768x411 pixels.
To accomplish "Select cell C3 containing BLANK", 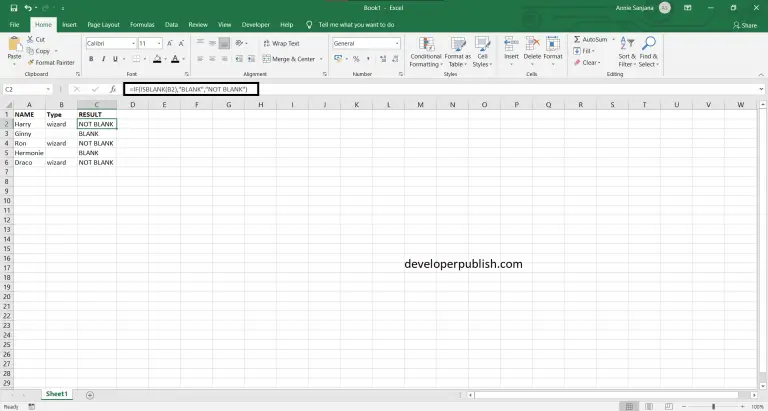I will click(97, 133).
